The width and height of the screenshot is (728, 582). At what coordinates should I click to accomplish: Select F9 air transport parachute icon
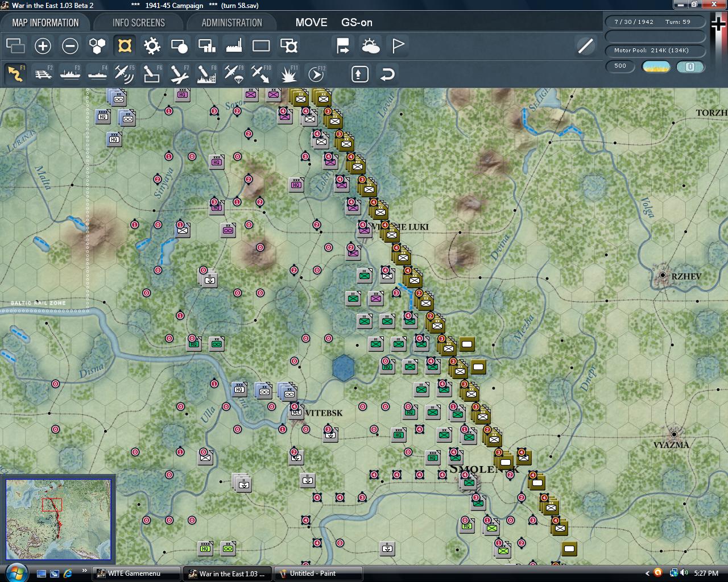coord(234,74)
